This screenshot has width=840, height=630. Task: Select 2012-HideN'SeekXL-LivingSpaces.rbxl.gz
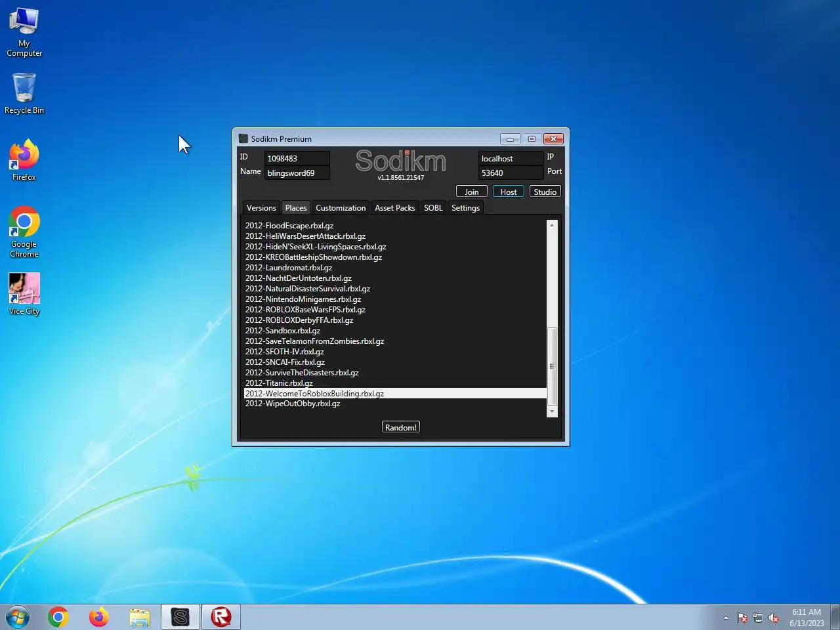395,247
